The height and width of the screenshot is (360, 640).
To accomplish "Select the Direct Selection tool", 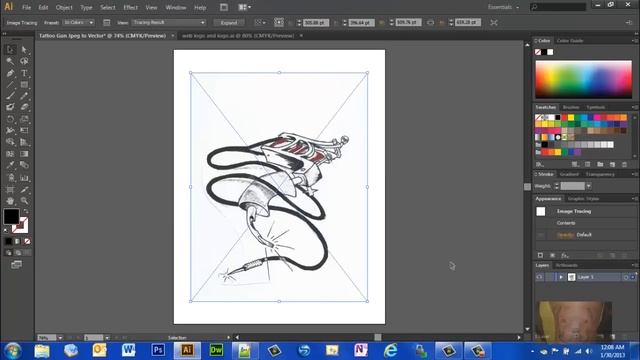I will [x=24, y=50].
